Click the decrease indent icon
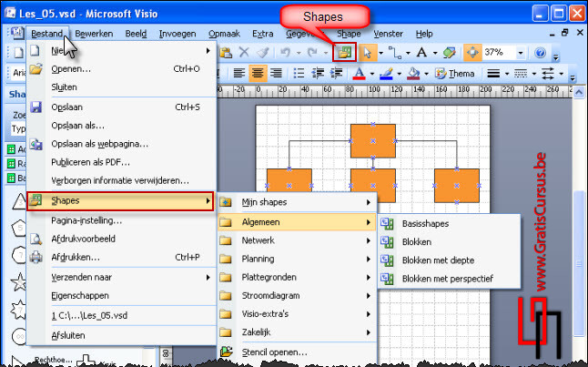Viewport: 588px width, 367px height. tap(318, 73)
